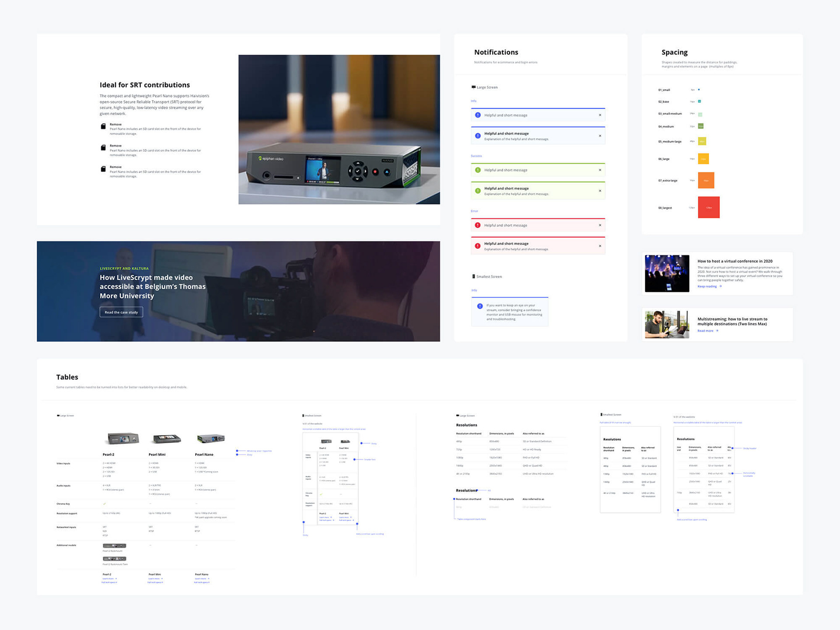Click the blue info icon in the smallest-screen notification
This screenshot has width=840, height=630.
coord(480,306)
